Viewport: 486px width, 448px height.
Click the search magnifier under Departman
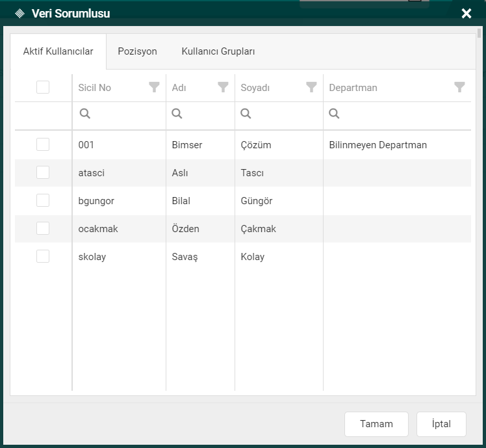(x=334, y=114)
